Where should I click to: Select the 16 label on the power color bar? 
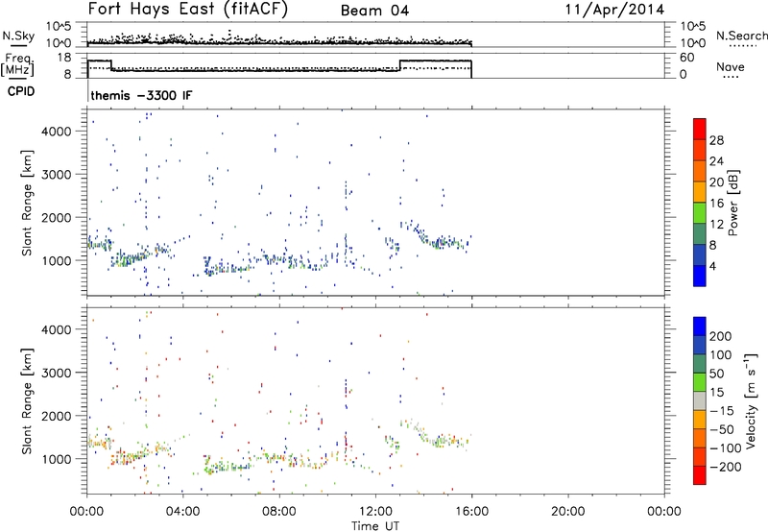pyautogui.click(x=716, y=204)
